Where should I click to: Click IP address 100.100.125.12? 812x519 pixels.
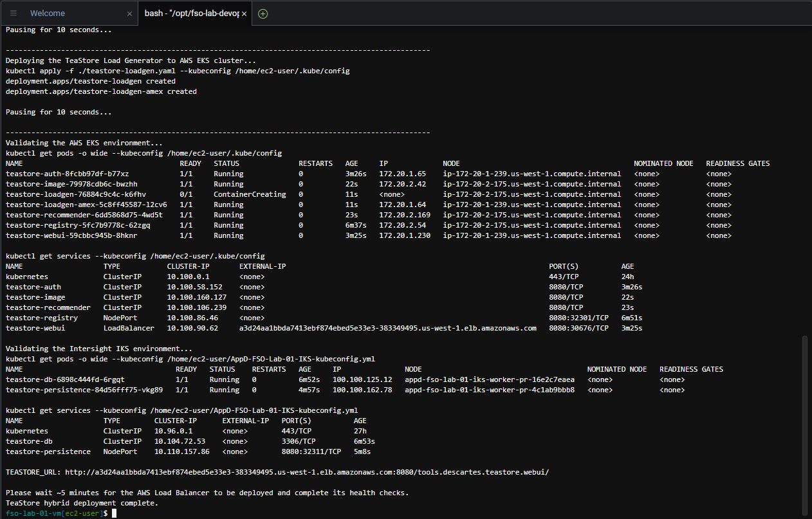[x=362, y=379]
